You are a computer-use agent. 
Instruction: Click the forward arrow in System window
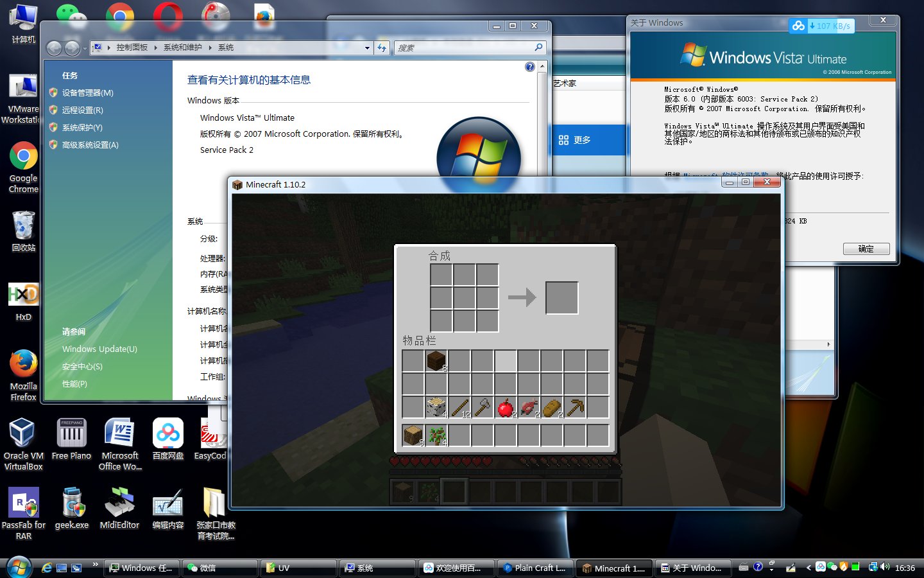pyautogui.click(x=72, y=48)
